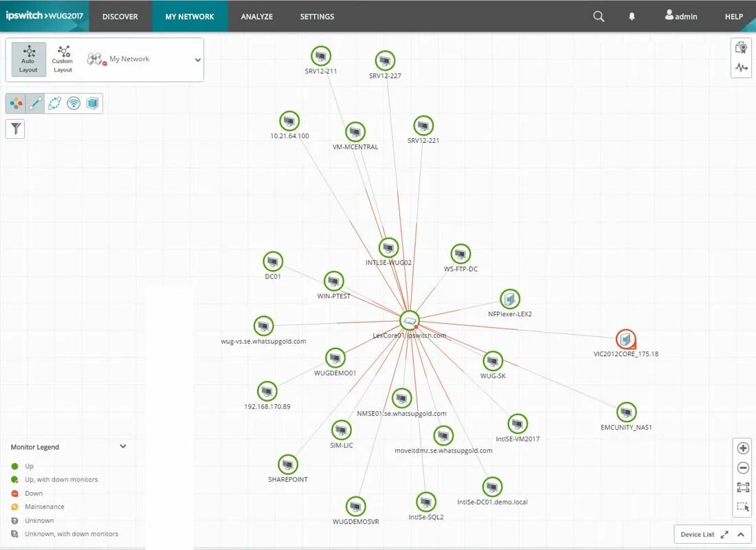Select the NFPlexer-LEX2 device node

click(510, 299)
